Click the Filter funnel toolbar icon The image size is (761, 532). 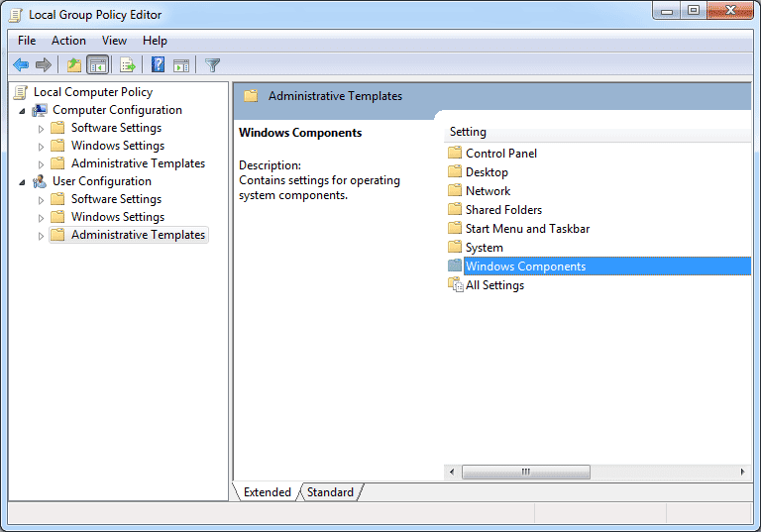tap(213, 64)
